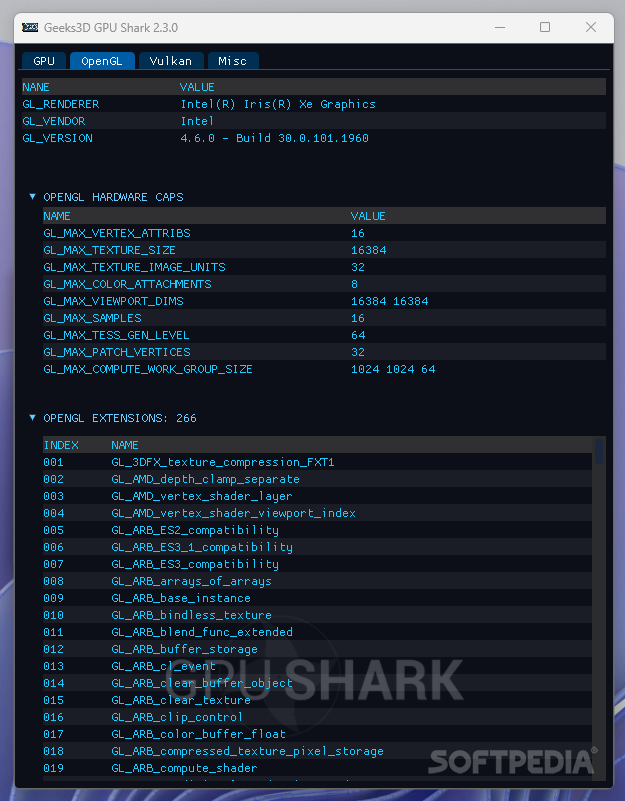Click the GL_MAX_COMPUTE_WORK_GROUP_SIZE row
Image resolution: width=625 pixels, height=801 pixels.
[x=325, y=369]
